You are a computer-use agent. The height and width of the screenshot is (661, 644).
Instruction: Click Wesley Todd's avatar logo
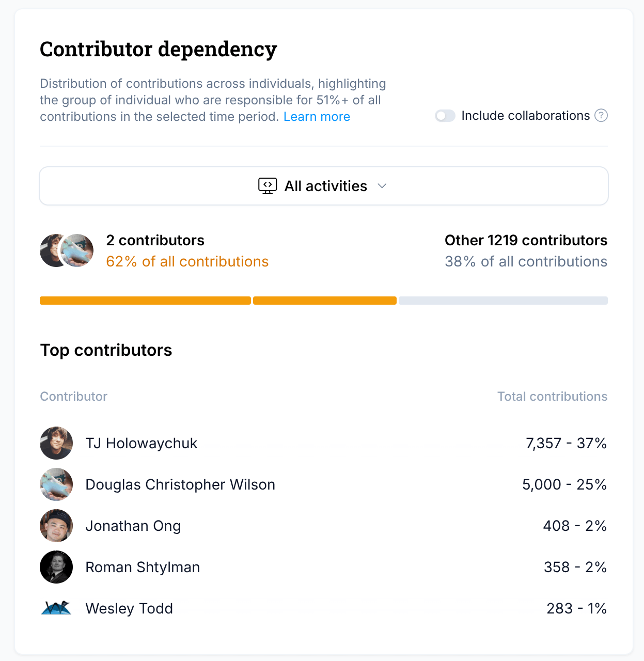point(56,608)
